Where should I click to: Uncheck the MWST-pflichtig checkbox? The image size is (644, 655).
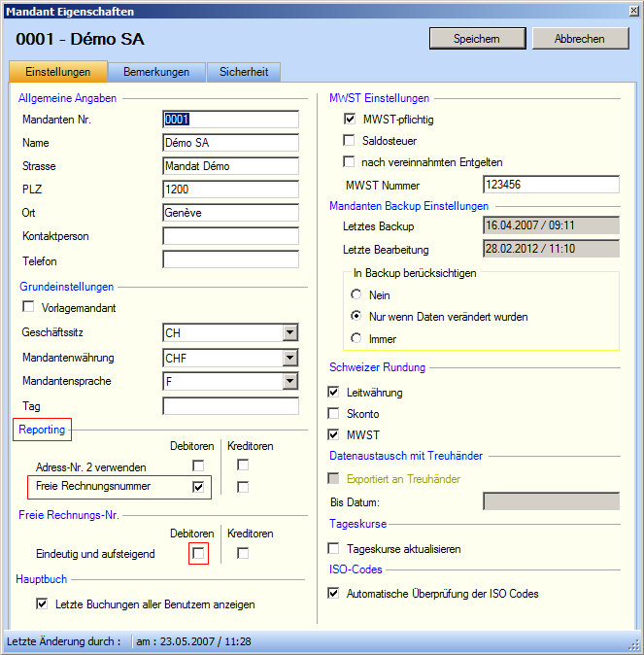[x=350, y=120]
